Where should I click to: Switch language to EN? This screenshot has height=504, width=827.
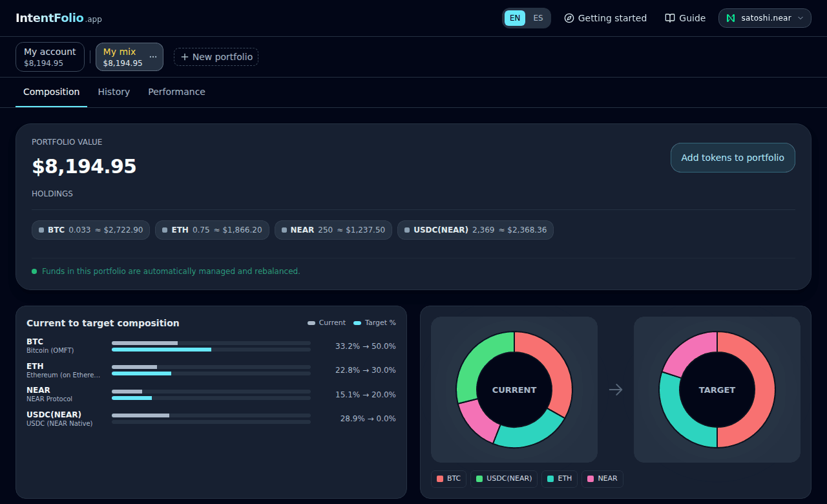515,18
